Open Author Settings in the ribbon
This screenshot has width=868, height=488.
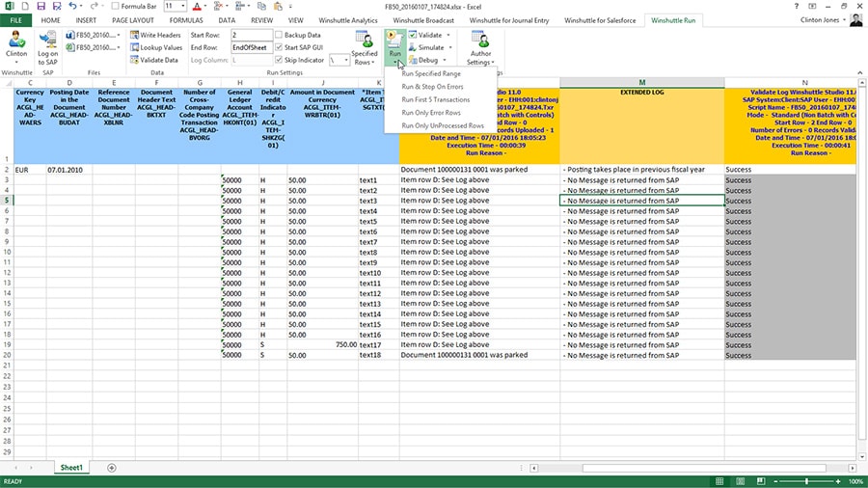pyautogui.click(x=480, y=40)
